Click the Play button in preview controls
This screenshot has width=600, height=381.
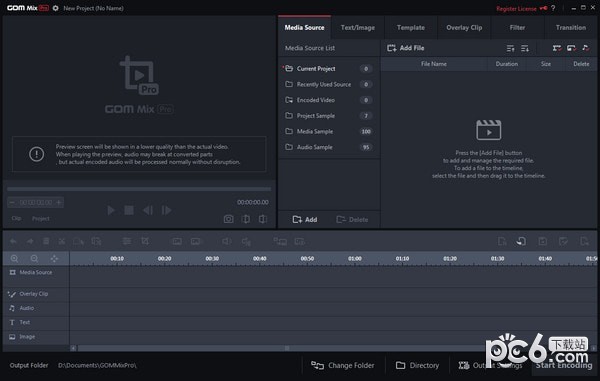[111, 210]
